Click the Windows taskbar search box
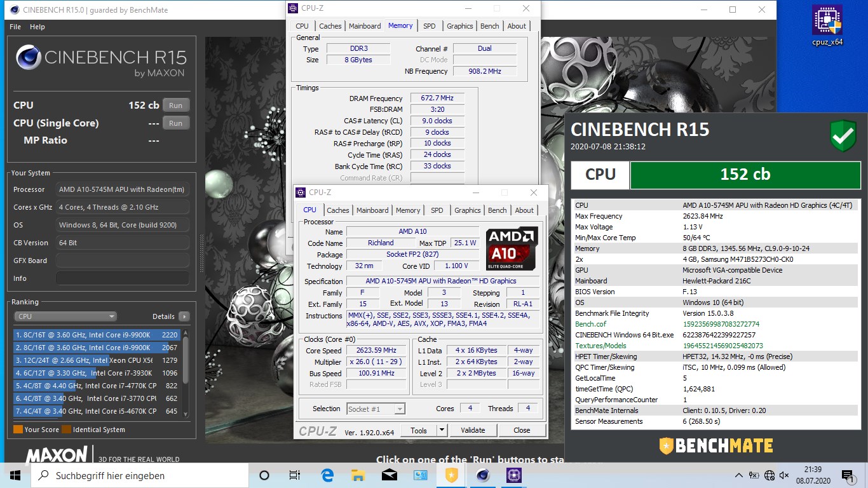 [x=139, y=475]
